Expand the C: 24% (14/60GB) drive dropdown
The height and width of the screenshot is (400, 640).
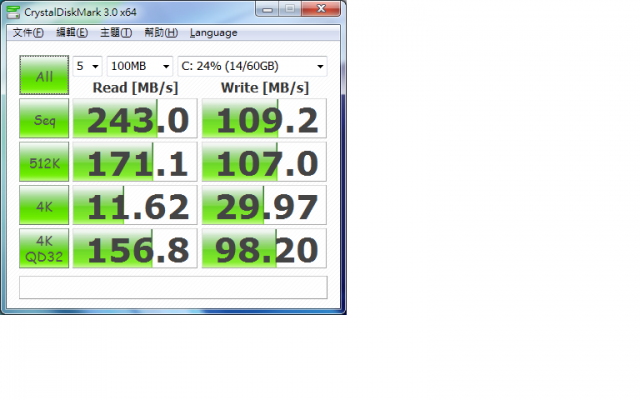pyautogui.click(x=252, y=66)
